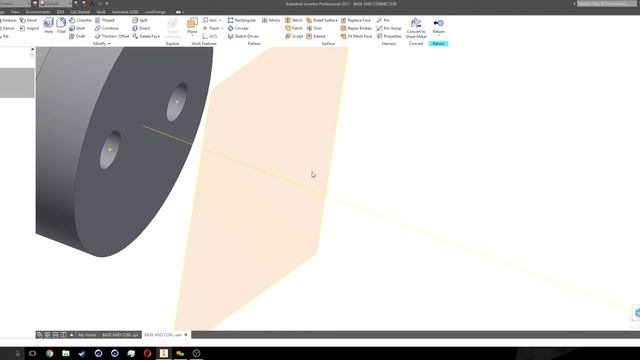
Task: Select the Pin harness tool
Action: 383,20
